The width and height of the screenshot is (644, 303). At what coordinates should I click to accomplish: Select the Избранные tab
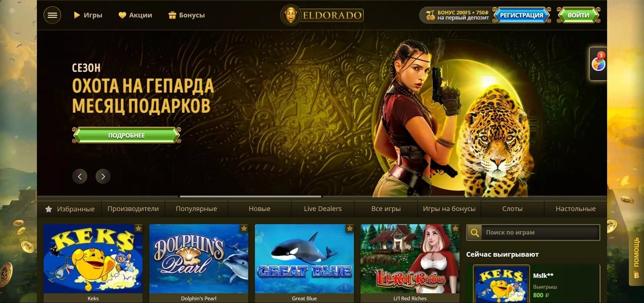[x=70, y=209]
